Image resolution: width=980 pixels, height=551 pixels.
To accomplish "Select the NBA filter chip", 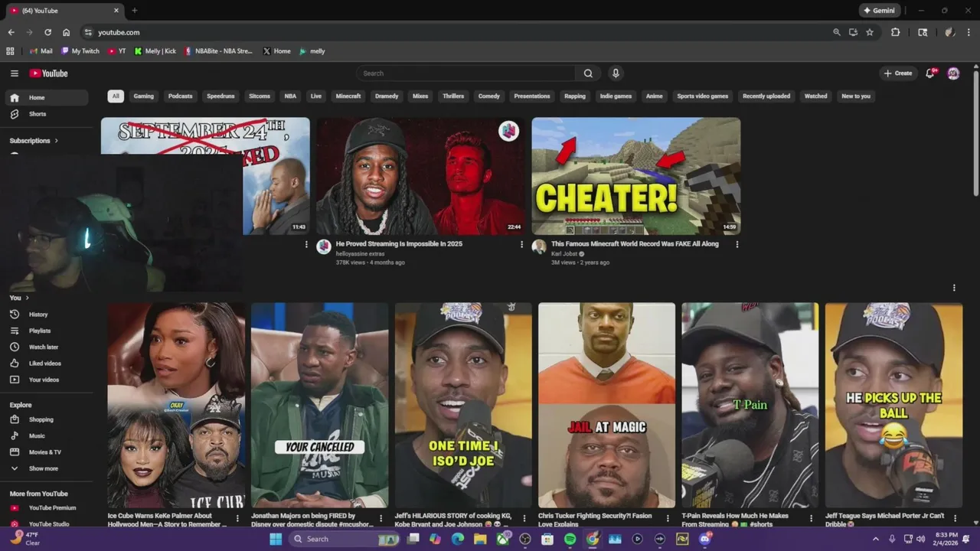I will (290, 96).
